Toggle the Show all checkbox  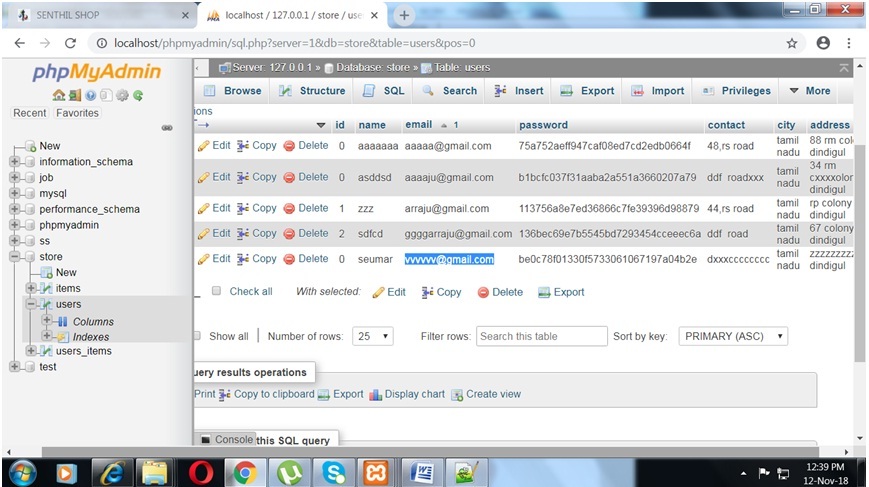pos(198,336)
